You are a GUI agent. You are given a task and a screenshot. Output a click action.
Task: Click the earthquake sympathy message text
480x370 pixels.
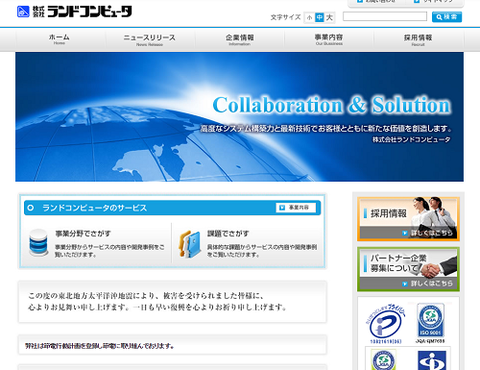(x=157, y=301)
